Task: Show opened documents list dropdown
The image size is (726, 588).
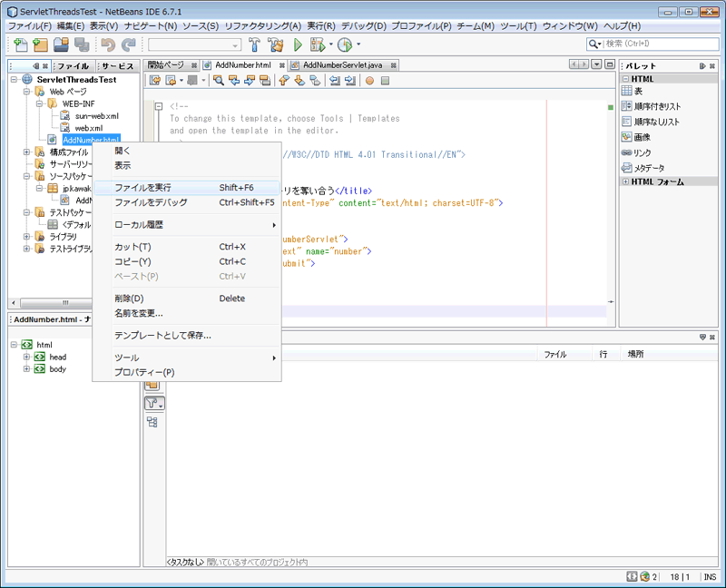Action: coord(597,64)
